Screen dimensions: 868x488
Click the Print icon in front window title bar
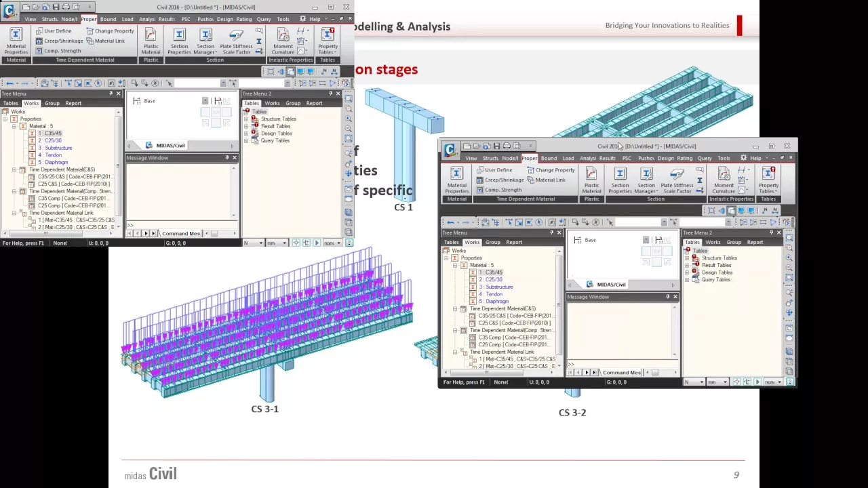click(x=507, y=146)
